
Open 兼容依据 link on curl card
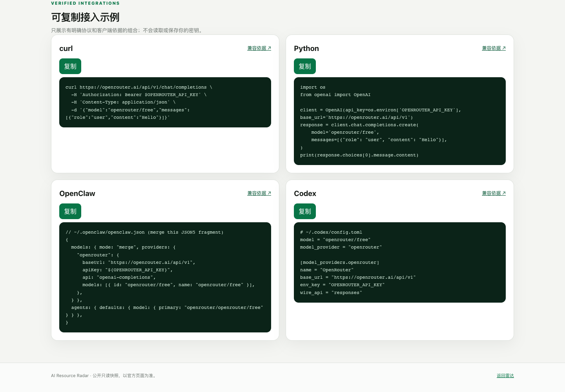pos(259,48)
